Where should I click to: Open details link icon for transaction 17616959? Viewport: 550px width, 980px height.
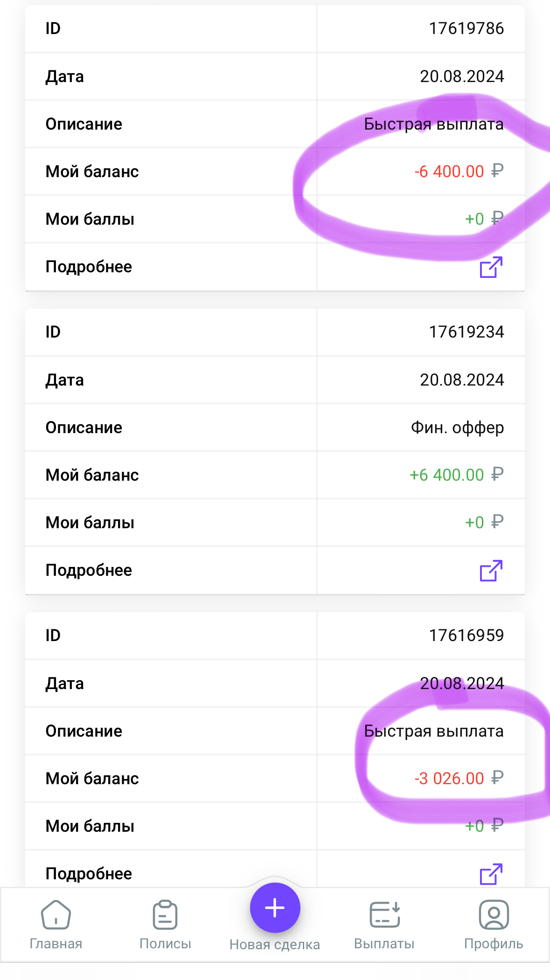click(x=491, y=874)
